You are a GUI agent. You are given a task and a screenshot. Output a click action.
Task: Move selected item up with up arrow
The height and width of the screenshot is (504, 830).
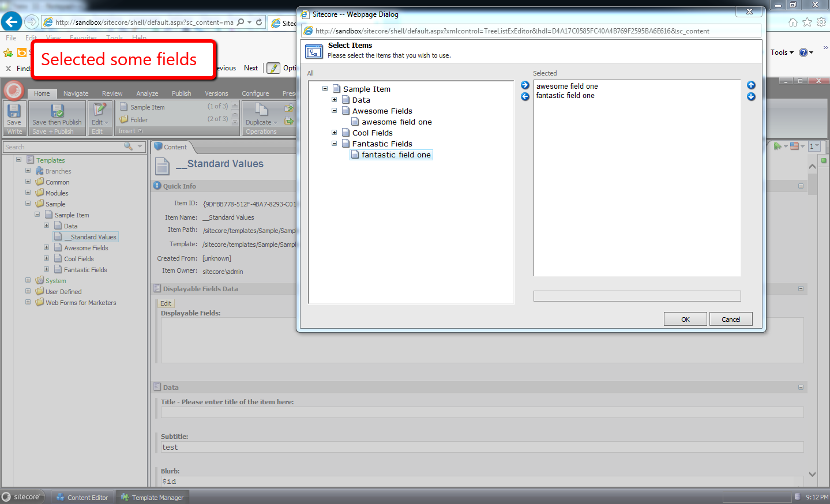coord(751,85)
